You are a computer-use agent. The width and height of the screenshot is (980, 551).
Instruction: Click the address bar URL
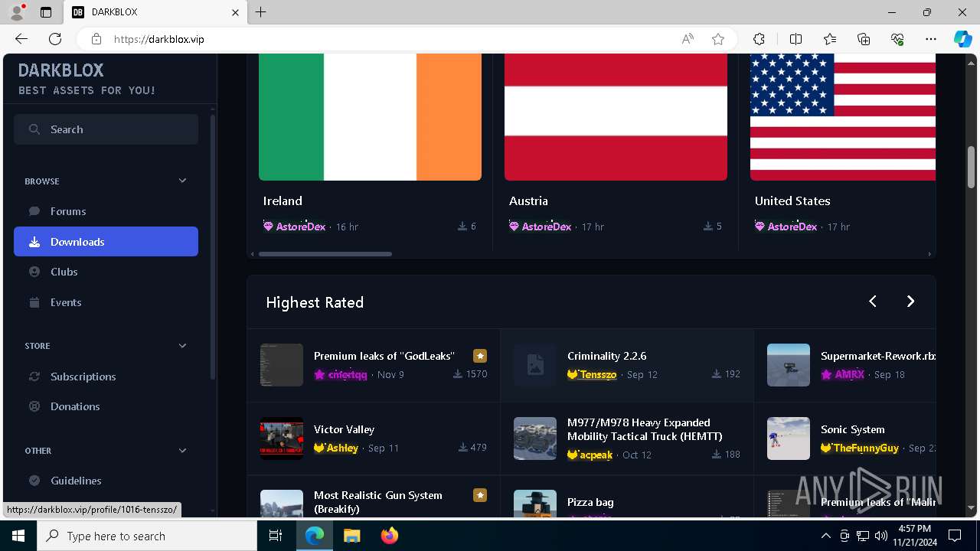(x=159, y=39)
